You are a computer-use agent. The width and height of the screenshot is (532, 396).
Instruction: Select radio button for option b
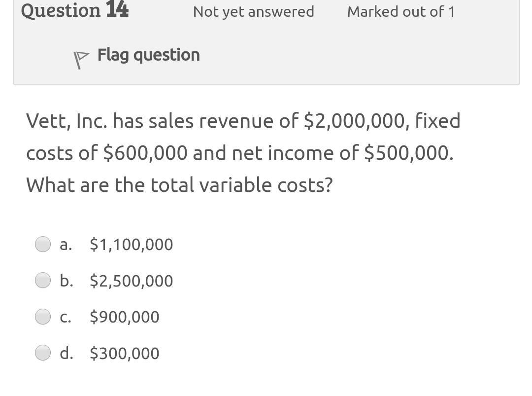point(43,280)
